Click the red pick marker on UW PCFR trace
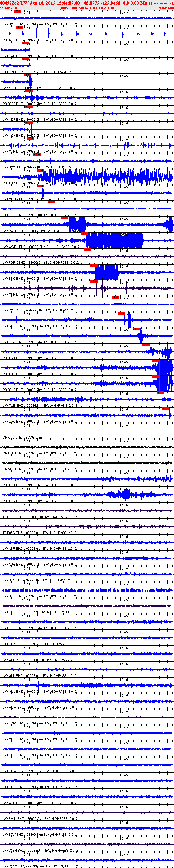Screen dimensions: 174x868 point(64,218)
